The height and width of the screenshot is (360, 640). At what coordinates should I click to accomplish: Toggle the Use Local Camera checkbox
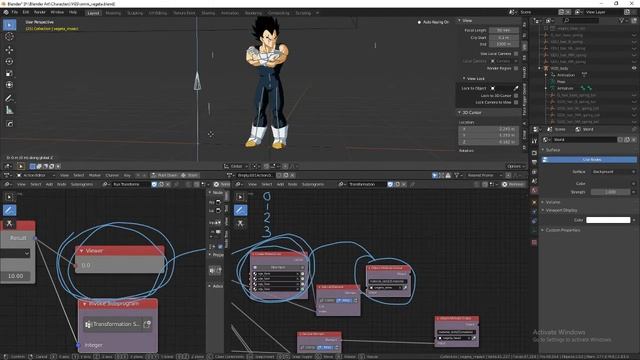[x=516, y=53]
